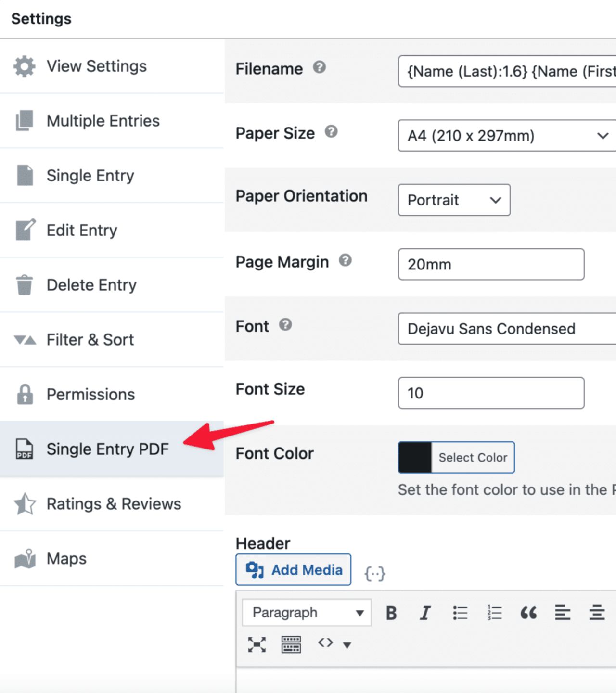The image size is (616, 693).
Task: Switch to Multiple Entries settings
Action: (103, 121)
